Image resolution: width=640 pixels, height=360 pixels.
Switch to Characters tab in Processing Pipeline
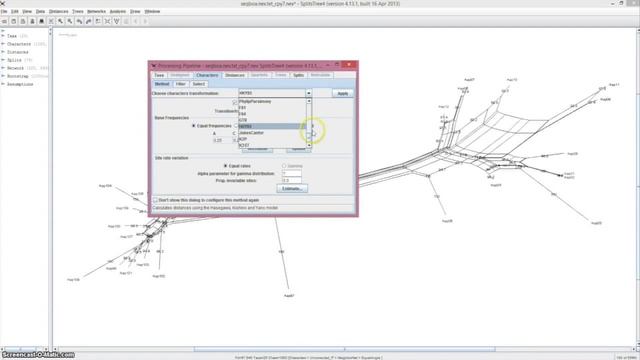coord(207,75)
